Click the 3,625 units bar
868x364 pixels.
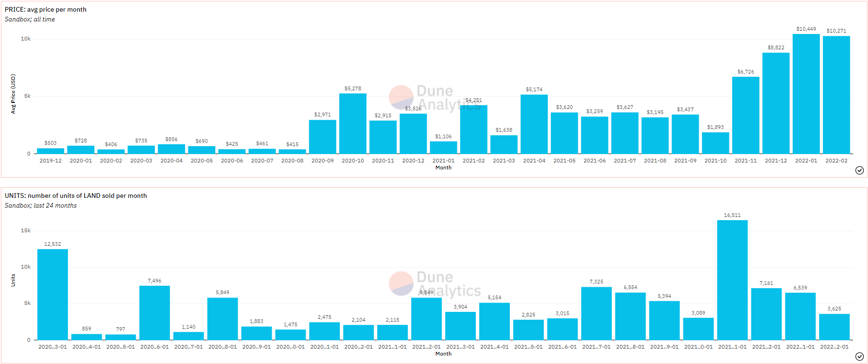pyautogui.click(x=834, y=327)
